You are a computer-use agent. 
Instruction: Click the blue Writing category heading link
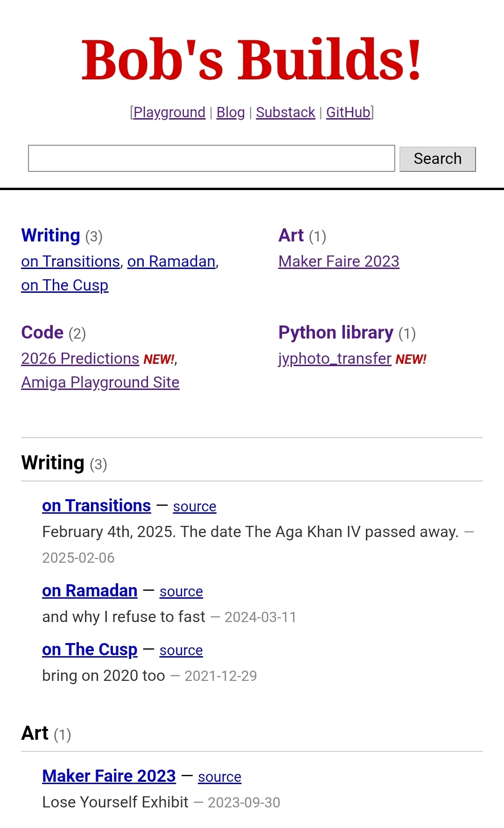click(x=51, y=235)
